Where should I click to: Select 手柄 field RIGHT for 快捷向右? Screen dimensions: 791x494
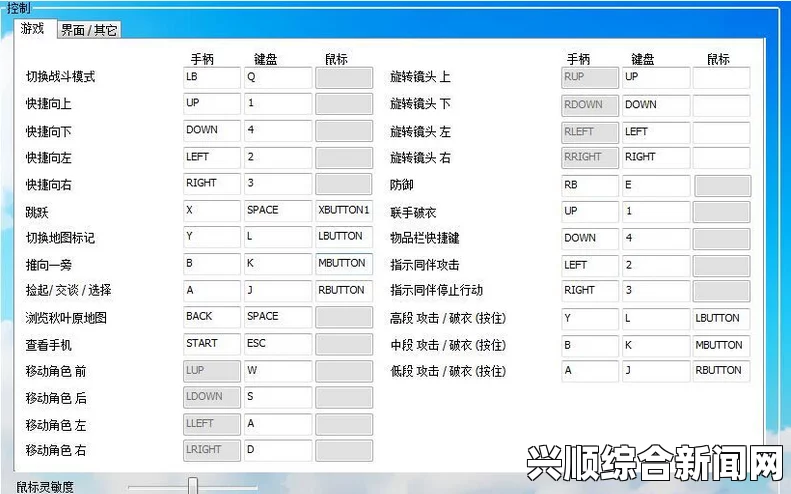[x=212, y=184]
